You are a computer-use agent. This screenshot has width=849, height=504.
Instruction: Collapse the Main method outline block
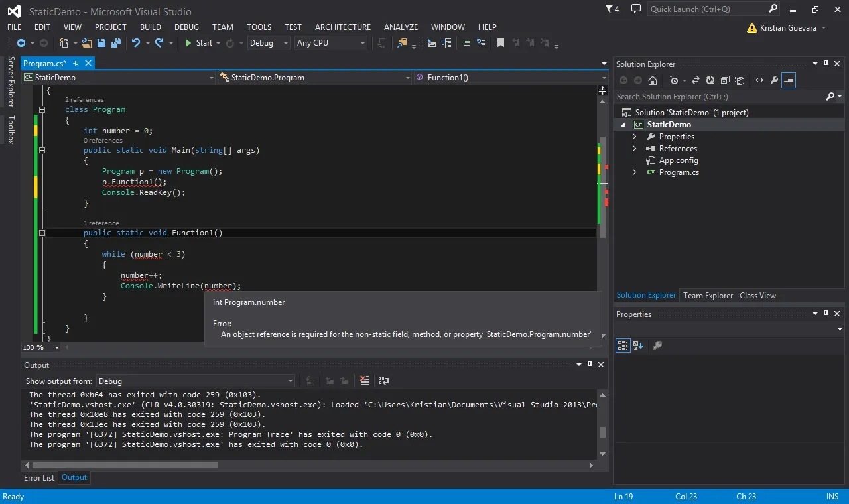tap(42, 151)
